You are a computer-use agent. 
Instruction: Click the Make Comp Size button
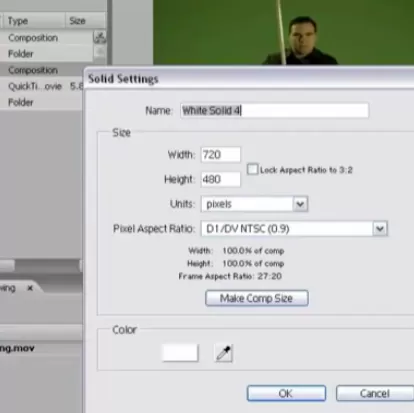tap(257, 298)
